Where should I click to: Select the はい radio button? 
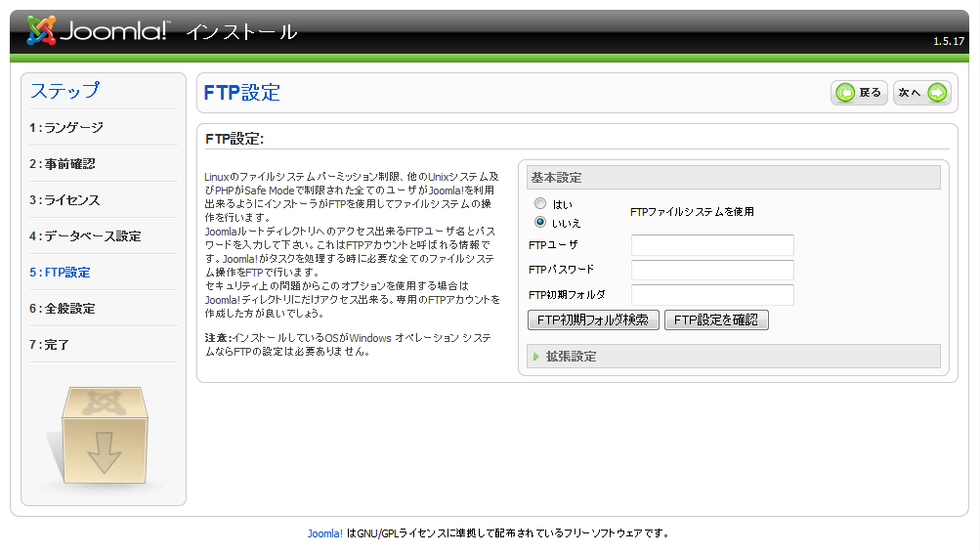pyautogui.click(x=540, y=203)
